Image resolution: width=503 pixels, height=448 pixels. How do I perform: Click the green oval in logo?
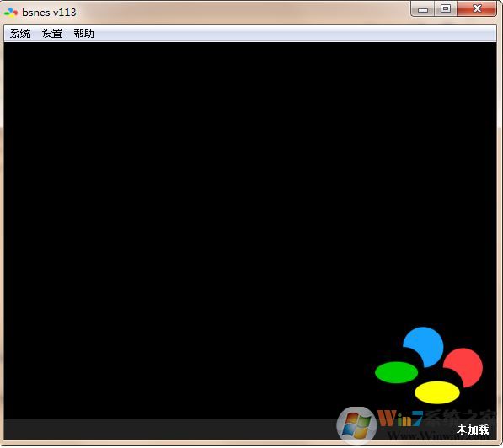[x=396, y=373]
